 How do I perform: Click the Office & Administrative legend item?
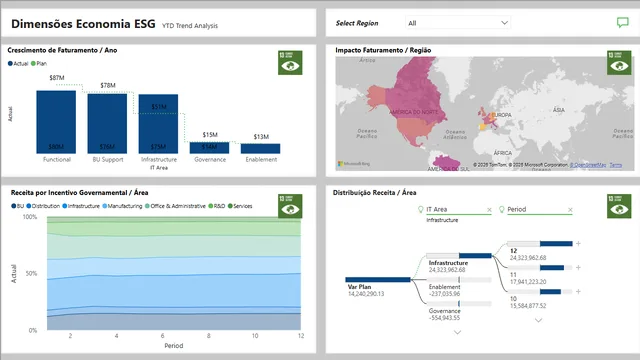(x=176, y=206)
